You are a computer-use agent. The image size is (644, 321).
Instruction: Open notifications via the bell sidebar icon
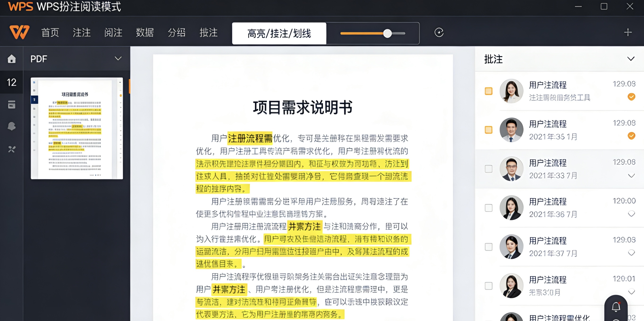tap(12, 126)
